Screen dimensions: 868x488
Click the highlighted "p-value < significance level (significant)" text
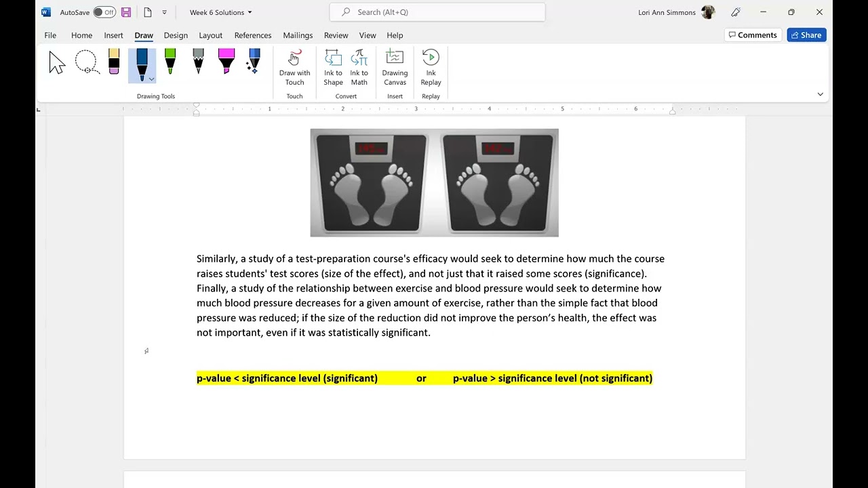coord(287,378)
